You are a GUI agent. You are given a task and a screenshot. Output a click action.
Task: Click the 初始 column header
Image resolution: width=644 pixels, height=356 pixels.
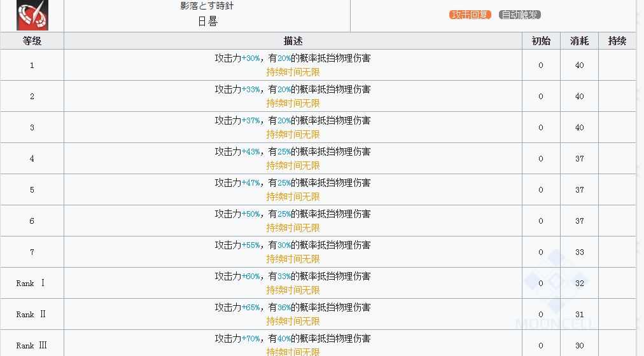541,41
